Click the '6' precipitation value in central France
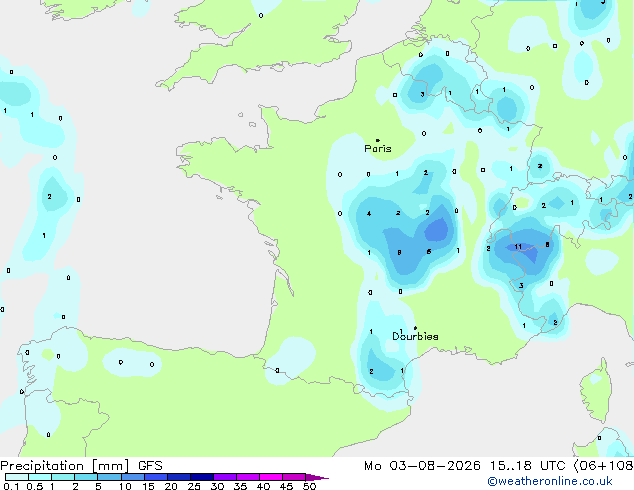634x490 pixels. 429,252
